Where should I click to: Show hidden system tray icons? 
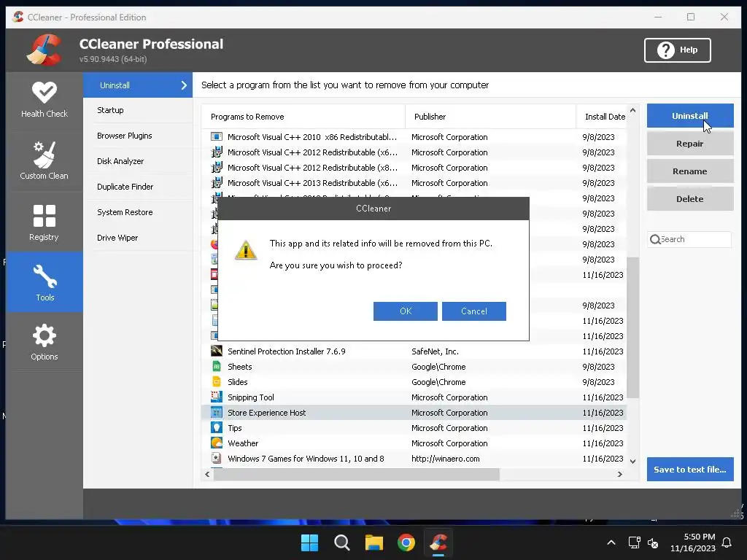pos(611,542)
